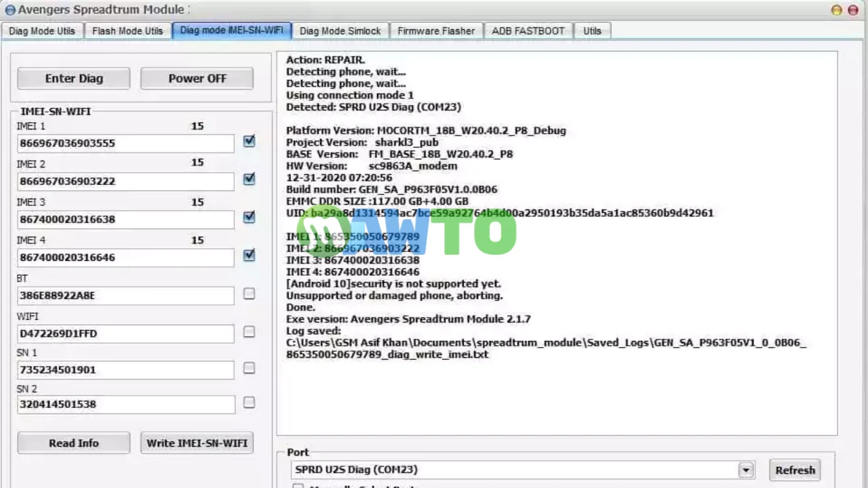Click into the SN 1 field

126,369
